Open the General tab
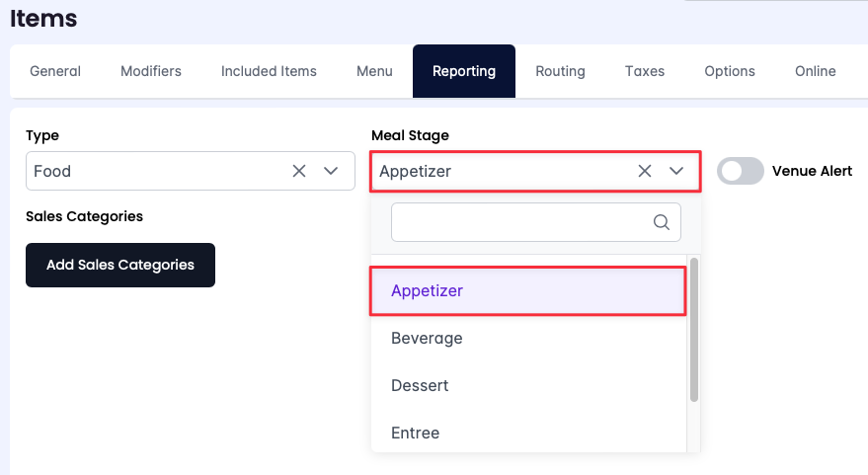Viewport: 868px width, 475px height. click(x=55, y=71)
